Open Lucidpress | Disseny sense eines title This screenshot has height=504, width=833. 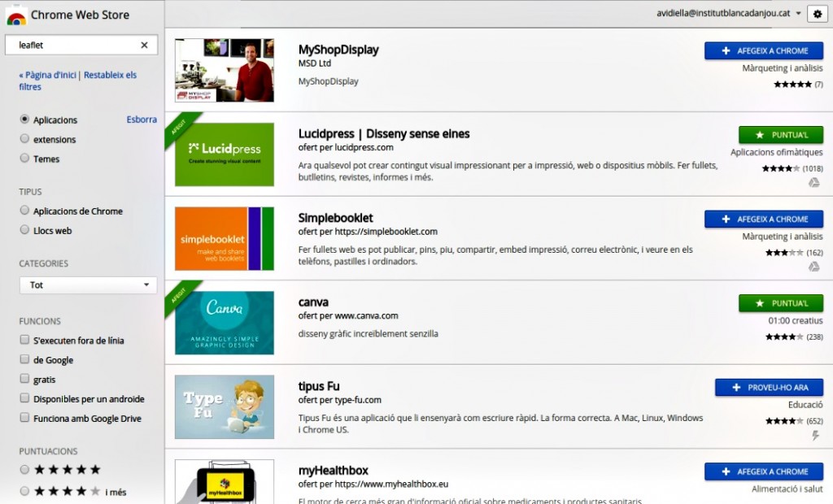[384, 134]
